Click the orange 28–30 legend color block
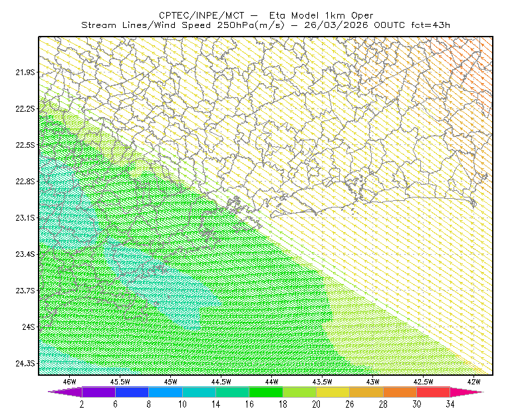Viewport: 532px width, 411px height. (x=400, y=392)
